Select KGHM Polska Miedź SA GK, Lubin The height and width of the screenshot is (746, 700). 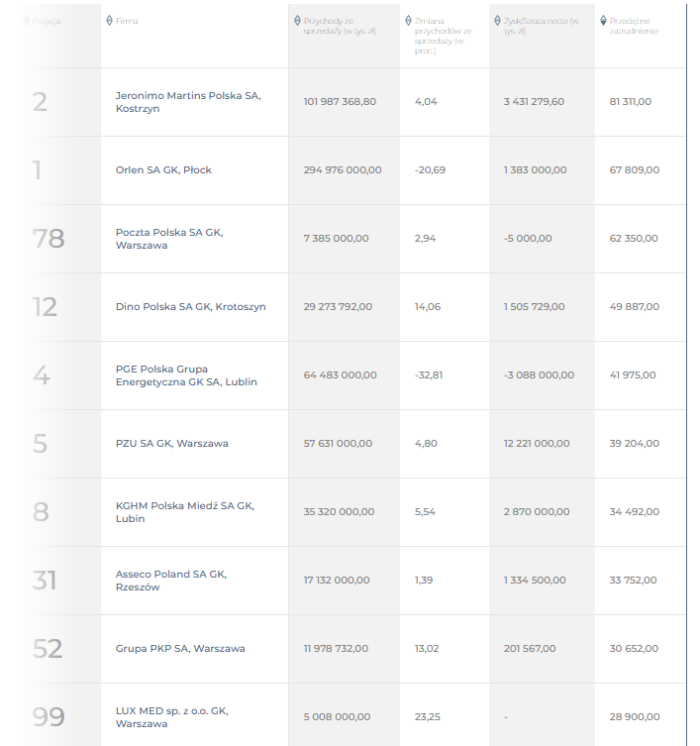(185, 512)
